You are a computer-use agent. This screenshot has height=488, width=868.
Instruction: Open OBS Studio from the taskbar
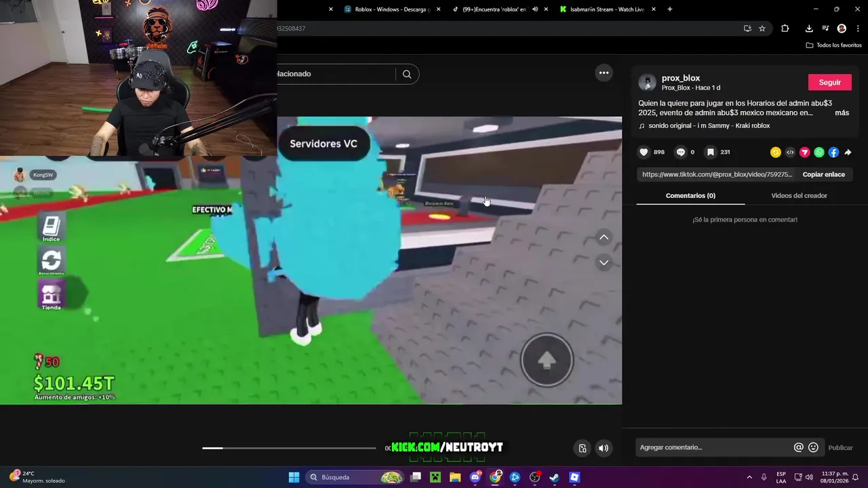coord(534,477)
